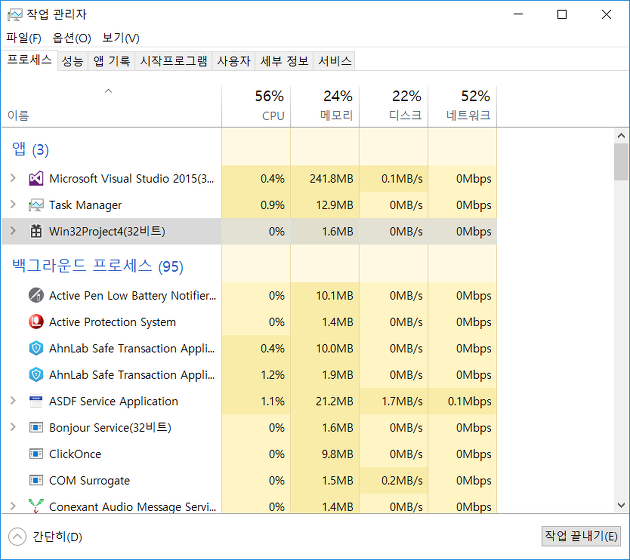This screenshot has width=630, height=560.
Task: Click the 21.2MB memory value
Action: click(x=335, y=401)
